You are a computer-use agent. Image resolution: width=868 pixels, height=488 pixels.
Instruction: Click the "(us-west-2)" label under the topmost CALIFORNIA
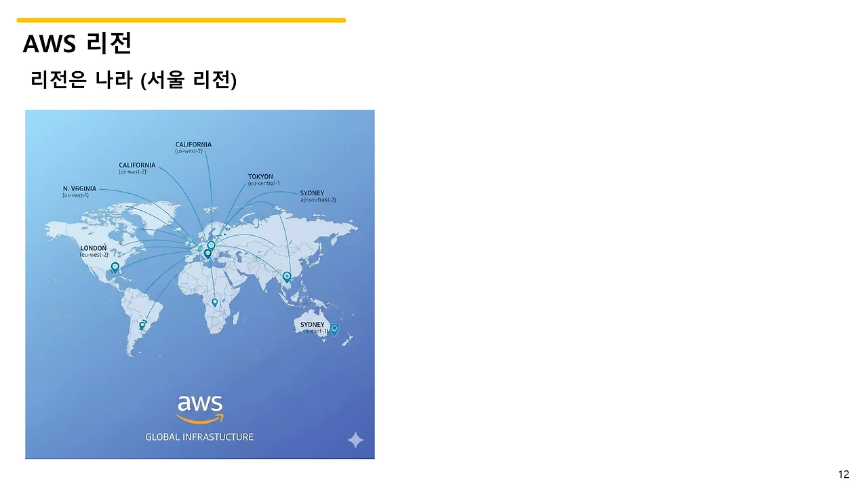tap(189, 151)
